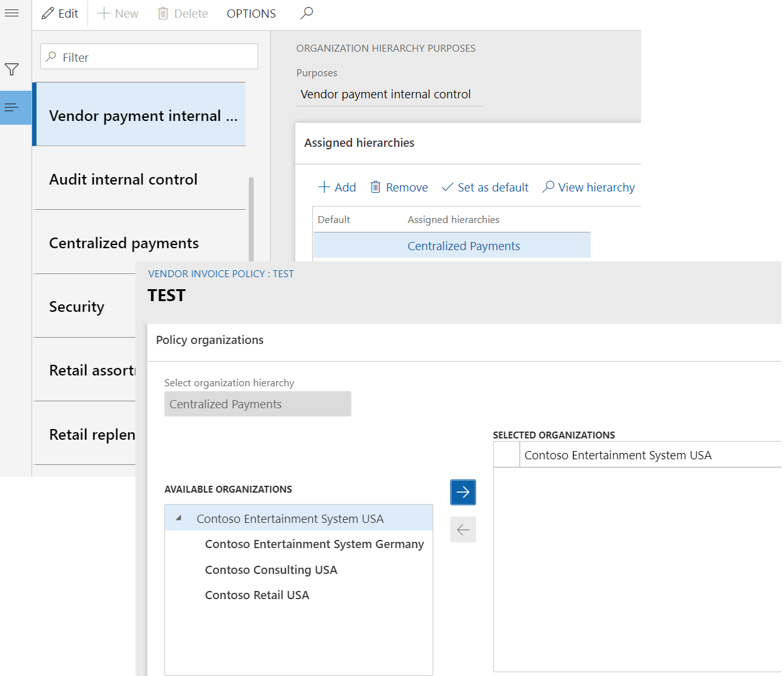Remove the selected assigned hierarchy

pos(399,187)
